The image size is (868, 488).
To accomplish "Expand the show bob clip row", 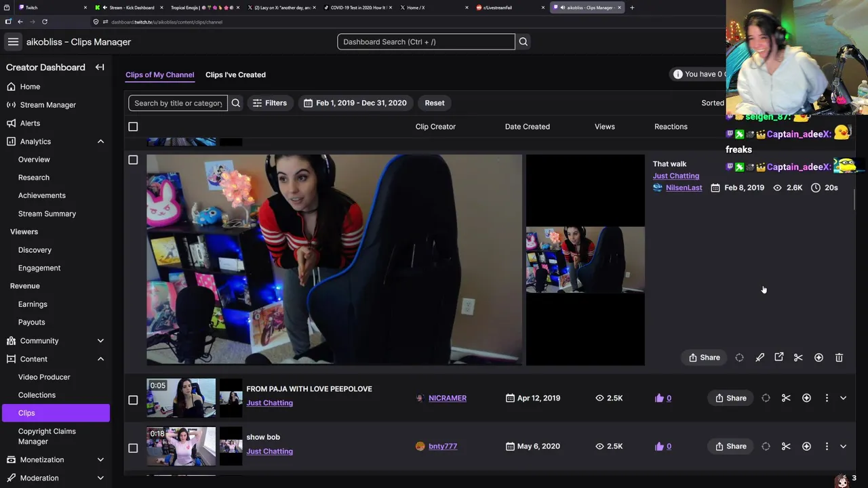I will point(843,446).
